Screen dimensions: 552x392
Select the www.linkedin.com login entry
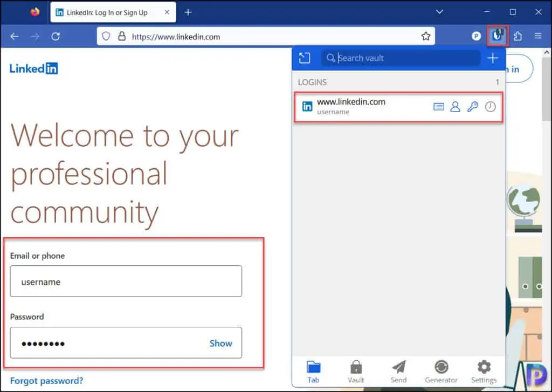[x=398, y=107]
